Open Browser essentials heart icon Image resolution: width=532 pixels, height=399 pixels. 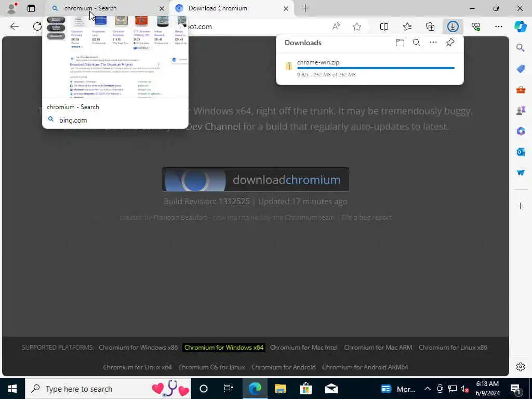476,26
